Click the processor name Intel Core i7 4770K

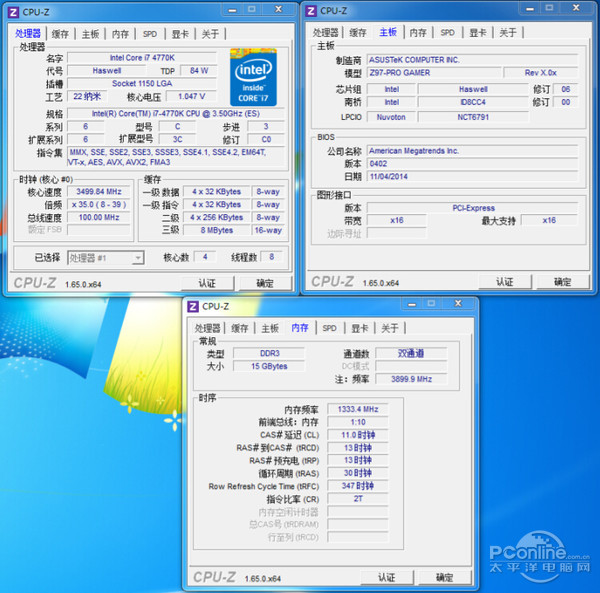[142, 58]
